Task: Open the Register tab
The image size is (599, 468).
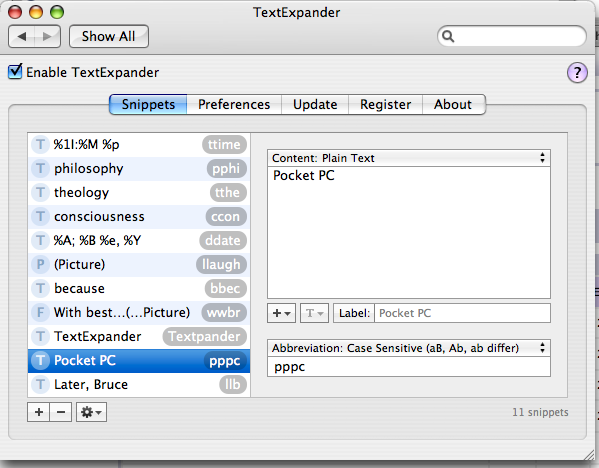Action: [385, 104]
